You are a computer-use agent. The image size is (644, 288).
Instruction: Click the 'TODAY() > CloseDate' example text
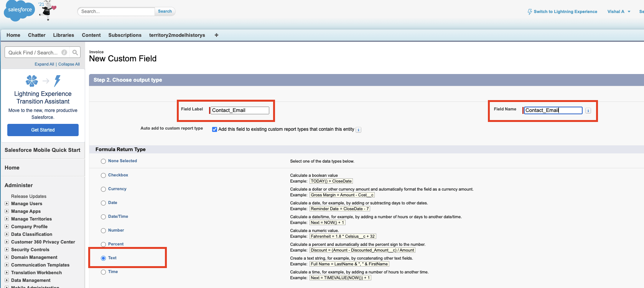pyautogui.click(x=331, y=181)
